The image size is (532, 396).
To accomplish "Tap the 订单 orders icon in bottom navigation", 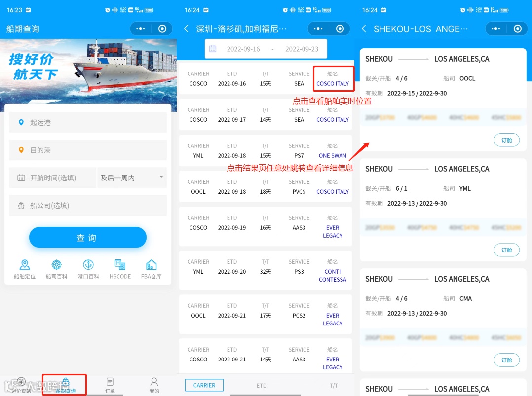I will click(x=110, y=385).
